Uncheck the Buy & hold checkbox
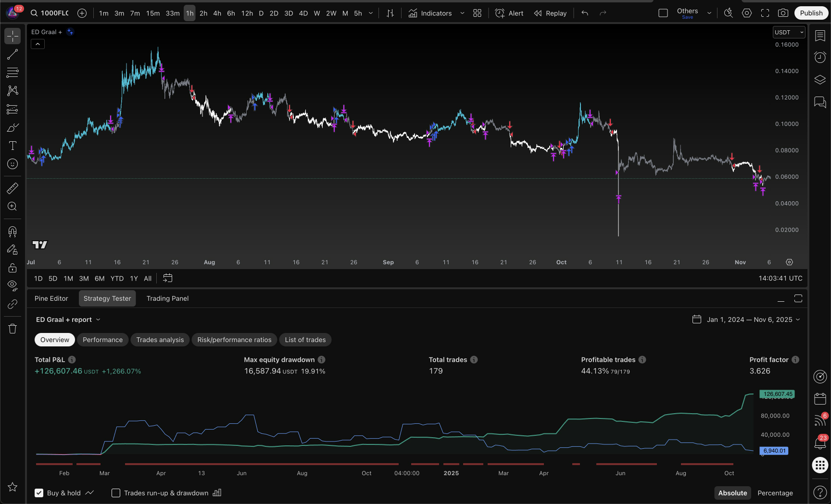 coord(39,493)
